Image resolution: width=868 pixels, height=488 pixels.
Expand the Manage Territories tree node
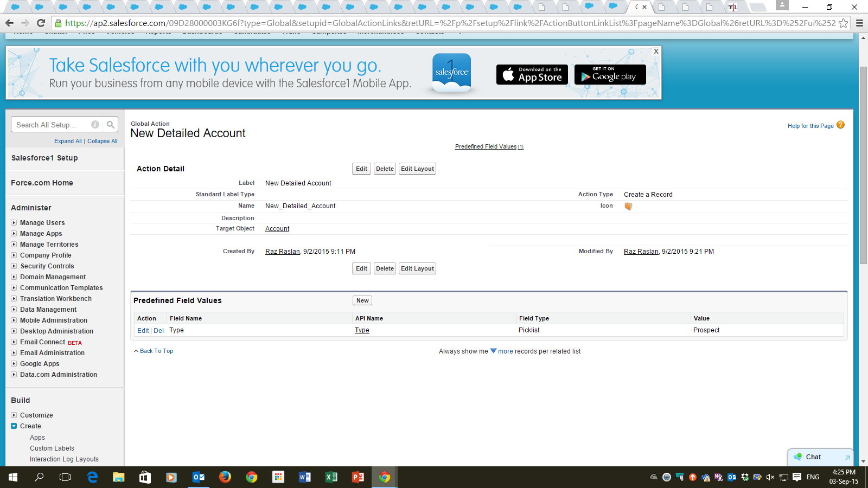click(14, 245)
